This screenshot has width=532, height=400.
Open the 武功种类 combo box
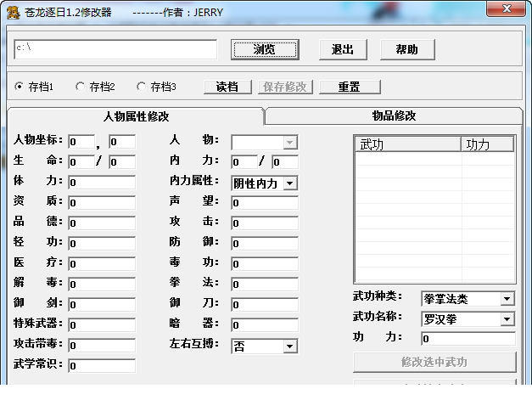(x=507, y=299)
